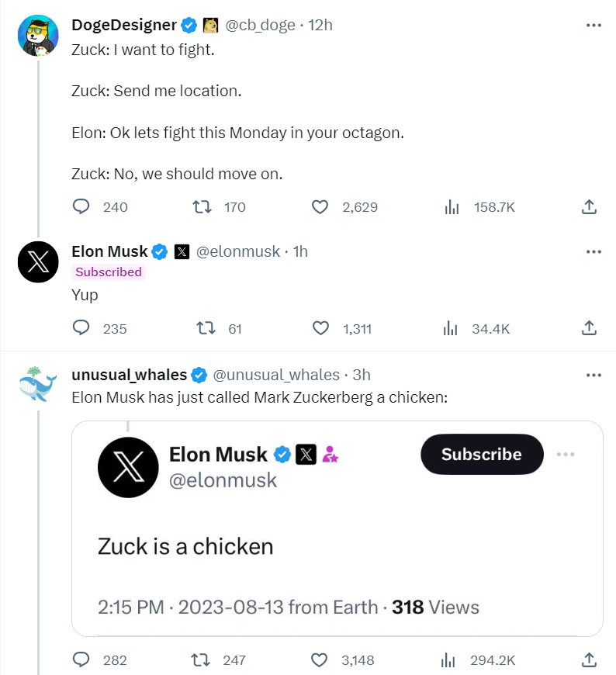This screenshot has width=616, height=675.
Task: Open more options for Elon Musk's tweet
Action: point(594,252)
